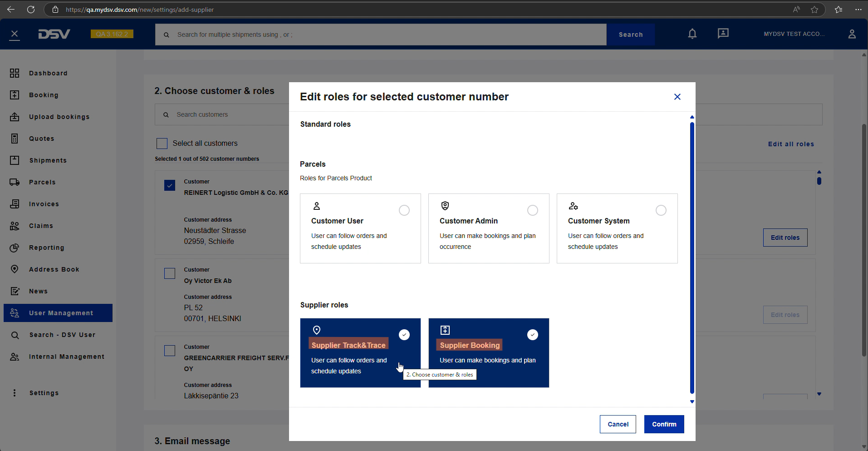Close the edit roles dialog
Screen dimensions: 868x451
[677, 97]
